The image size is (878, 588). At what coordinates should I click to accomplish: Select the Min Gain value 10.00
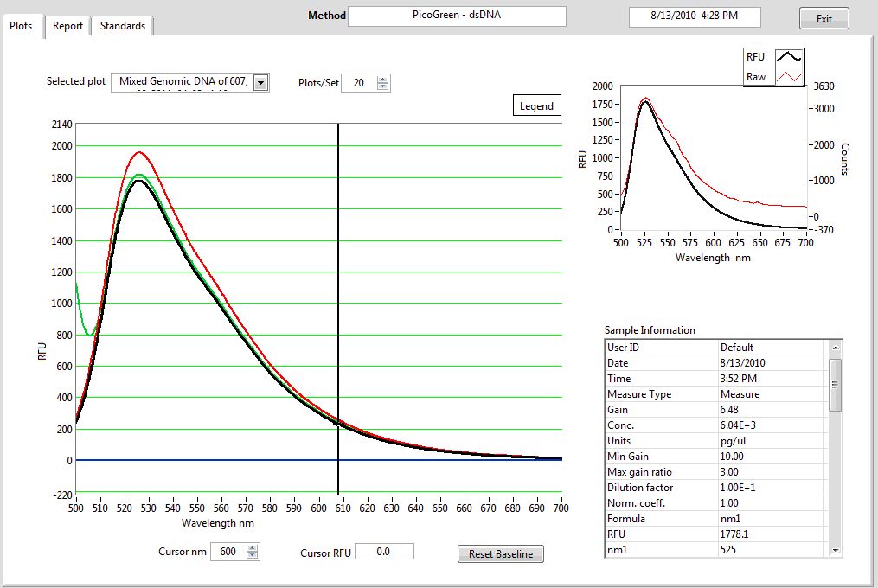(731, 457)
